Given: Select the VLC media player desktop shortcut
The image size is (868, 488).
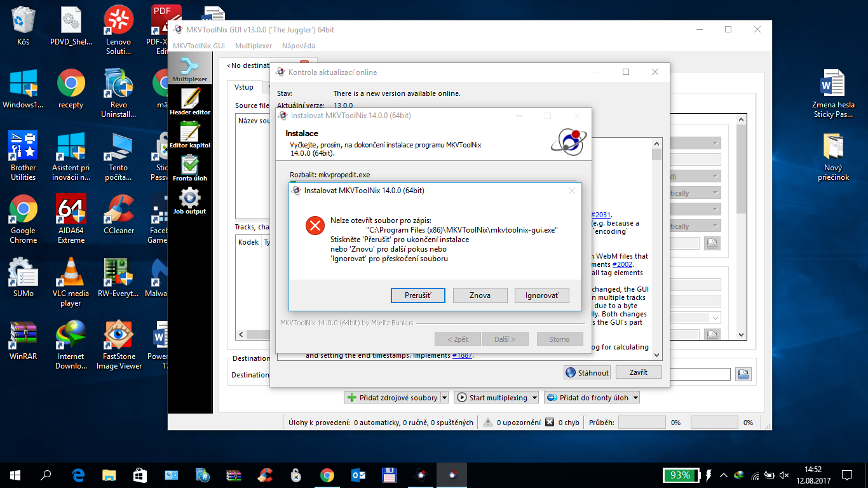Looking at the screenshot, I should click(71, 282).
